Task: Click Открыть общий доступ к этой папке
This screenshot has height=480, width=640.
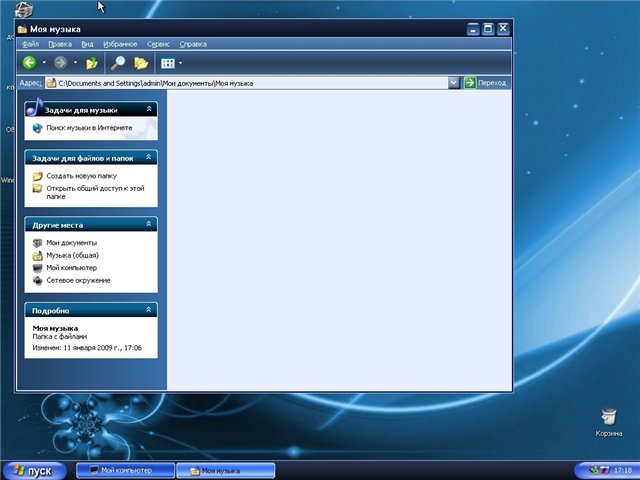Action: pos(96,192)
